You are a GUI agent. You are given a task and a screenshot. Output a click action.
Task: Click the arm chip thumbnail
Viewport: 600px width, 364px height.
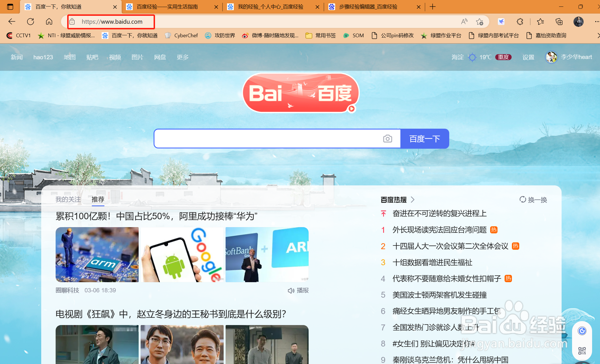tap(97, 255)
